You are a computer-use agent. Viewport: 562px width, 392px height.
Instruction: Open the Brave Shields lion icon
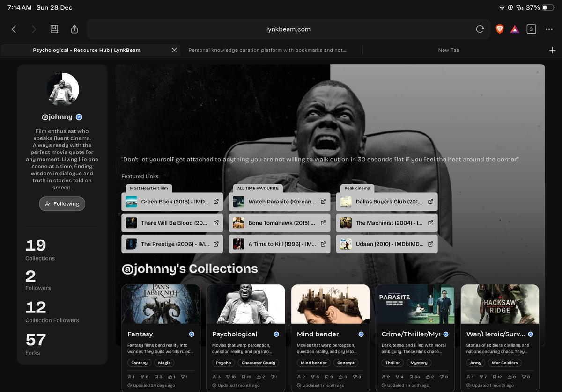click(500, 29)
